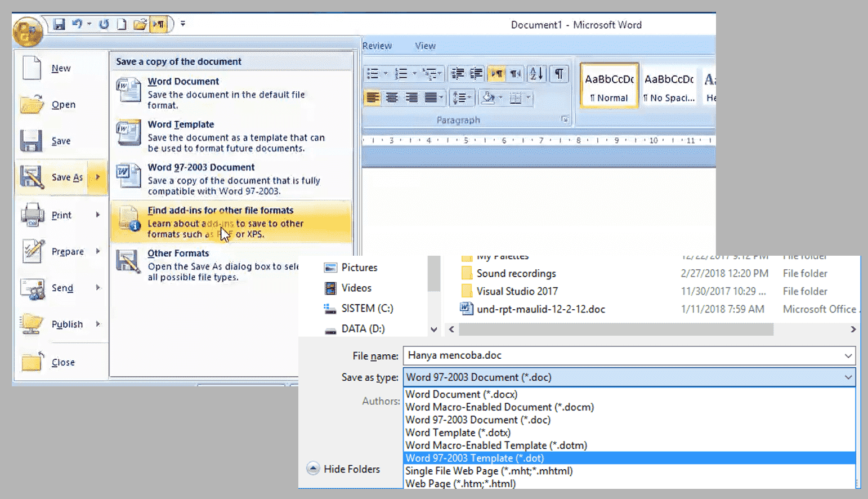This screenshot has width=868, height=499.
Task: Click the Save icon on Quick Access Toolbar
Action: [x=59, y=23]
